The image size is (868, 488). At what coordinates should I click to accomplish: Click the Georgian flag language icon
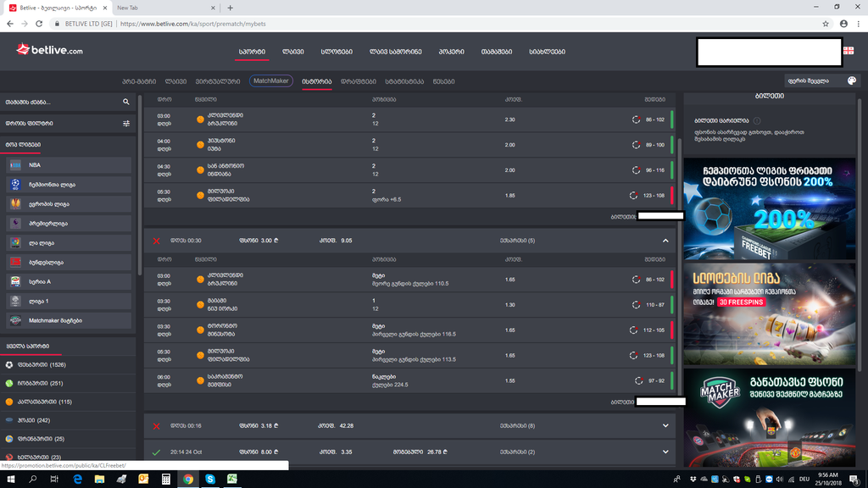848,52
